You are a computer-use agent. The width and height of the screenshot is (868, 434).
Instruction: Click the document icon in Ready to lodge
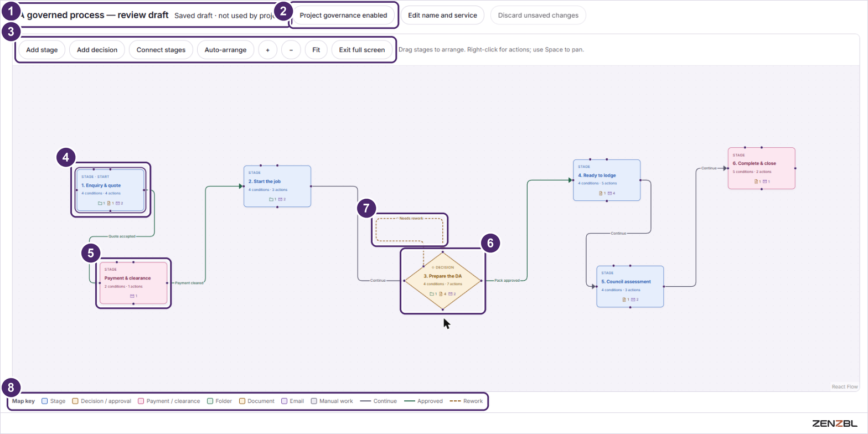(601, 193)
